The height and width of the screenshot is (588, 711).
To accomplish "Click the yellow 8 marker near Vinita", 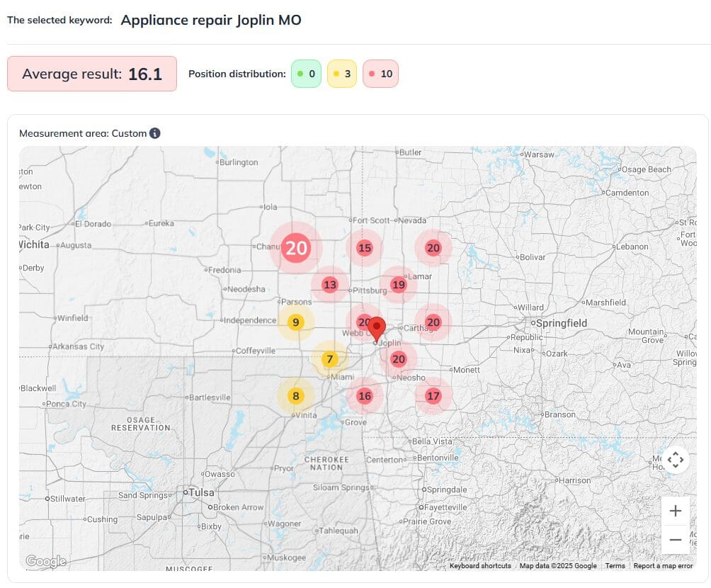I will (296, 396).
